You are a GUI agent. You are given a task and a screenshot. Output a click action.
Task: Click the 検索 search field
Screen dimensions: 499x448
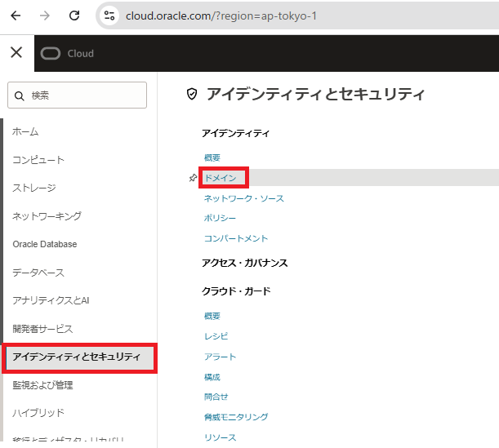[77, 95]
